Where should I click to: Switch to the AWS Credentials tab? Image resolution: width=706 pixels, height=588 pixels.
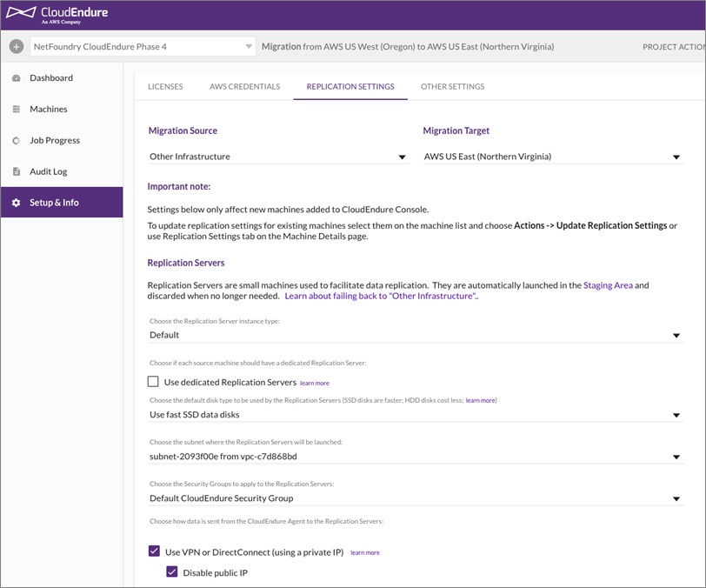(245, 86)
